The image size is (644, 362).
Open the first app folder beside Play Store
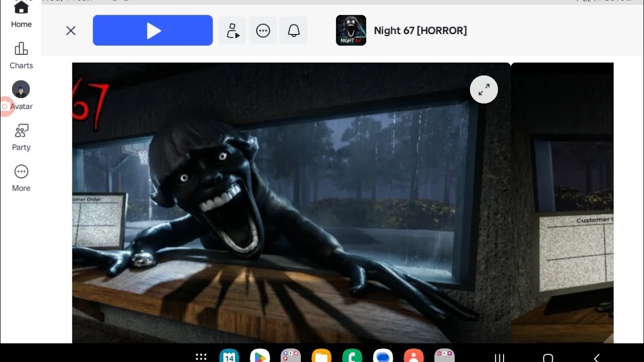(x=291, y=356)
